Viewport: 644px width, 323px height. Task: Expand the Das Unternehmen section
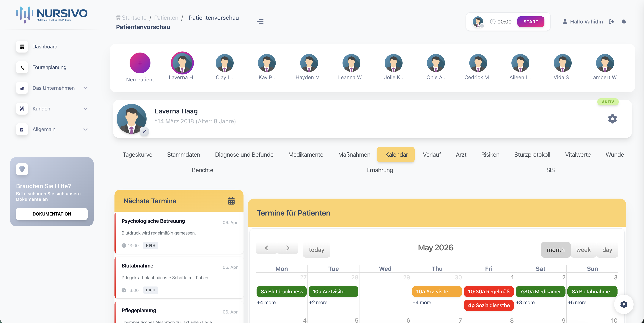tap(86, 88)
